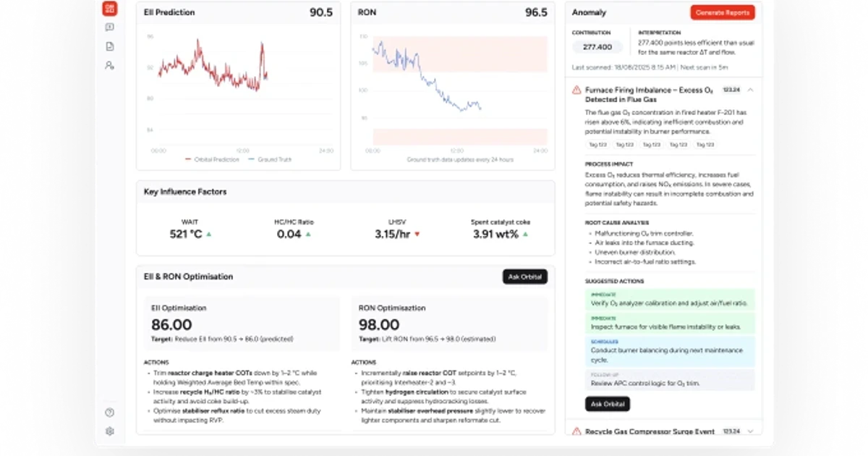
Task: Select the Review APC control logic follow-up action
Action: [670, 380]
